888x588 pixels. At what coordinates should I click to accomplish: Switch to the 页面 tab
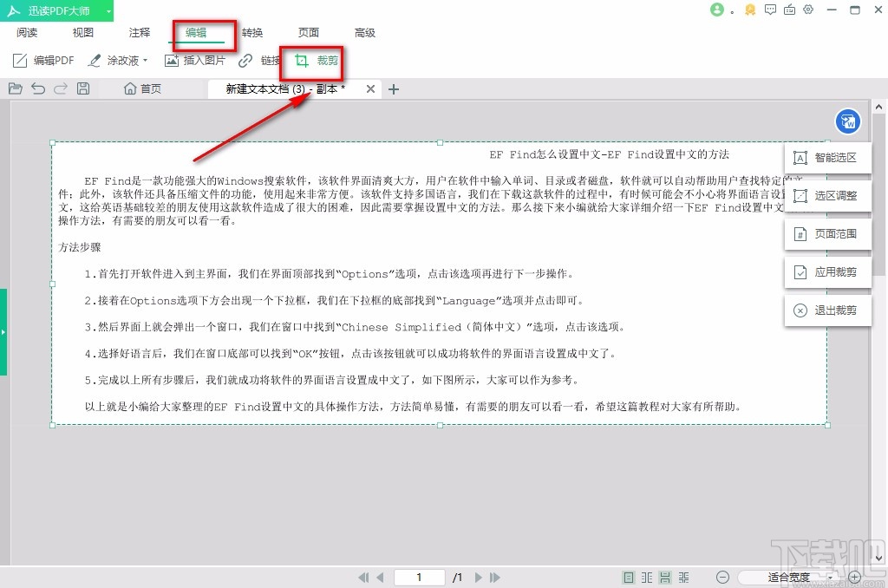[309, 33]
